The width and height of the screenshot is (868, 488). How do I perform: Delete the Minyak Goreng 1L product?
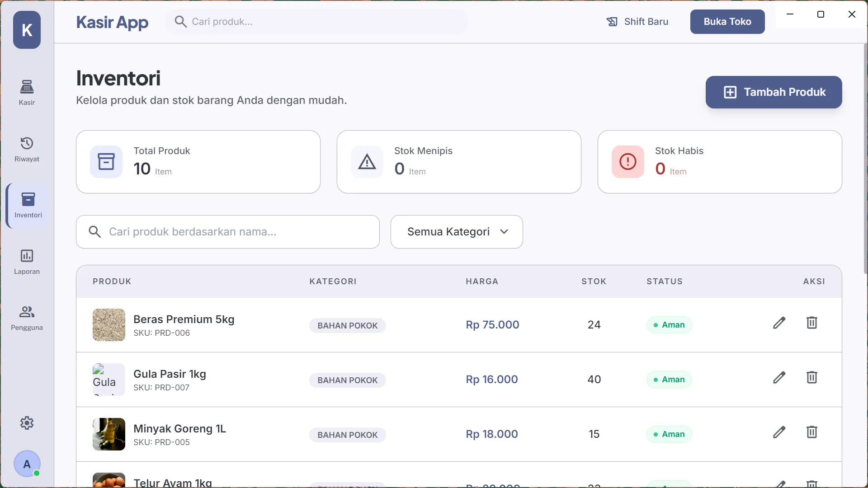tap(812, 432)
